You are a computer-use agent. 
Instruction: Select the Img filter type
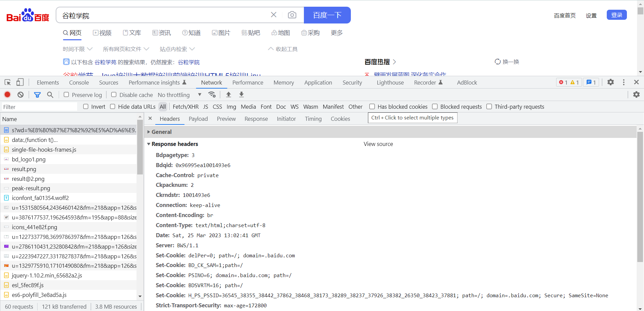pyautogui.click(x=231, y=107)
